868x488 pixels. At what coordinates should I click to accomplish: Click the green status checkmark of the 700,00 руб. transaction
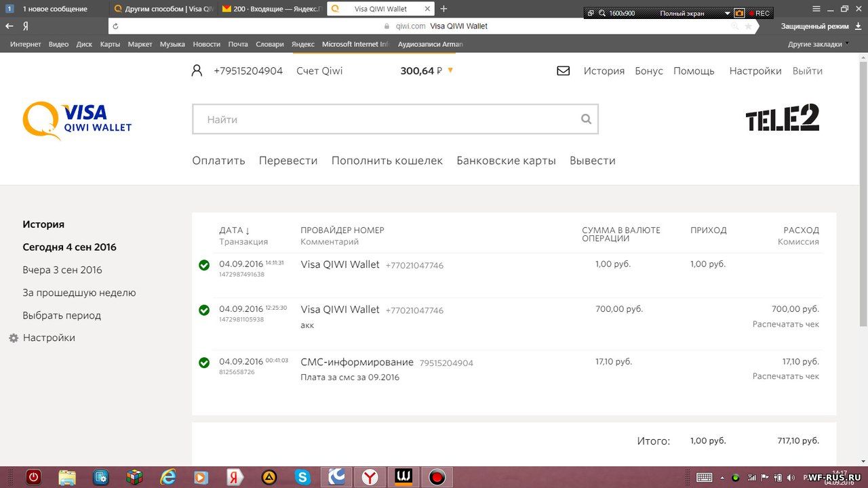click(x=204, y=310)
